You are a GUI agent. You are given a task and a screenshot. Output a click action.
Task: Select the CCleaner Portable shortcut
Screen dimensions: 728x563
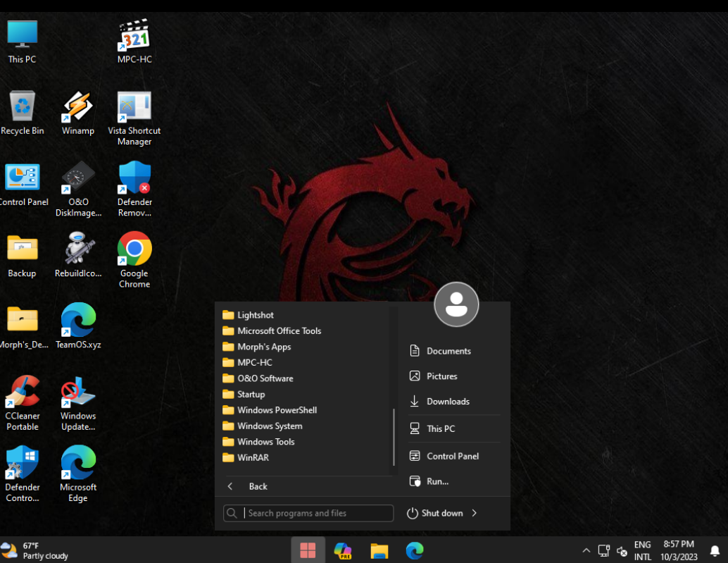coord(23,403)
